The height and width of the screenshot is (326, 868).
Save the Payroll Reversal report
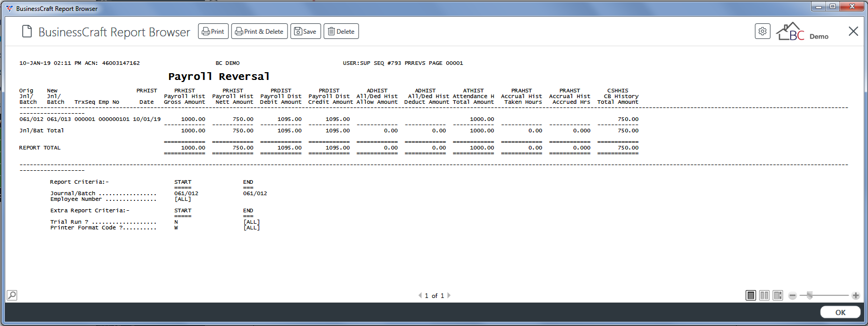pyautogui.click(x=306, y=31)
